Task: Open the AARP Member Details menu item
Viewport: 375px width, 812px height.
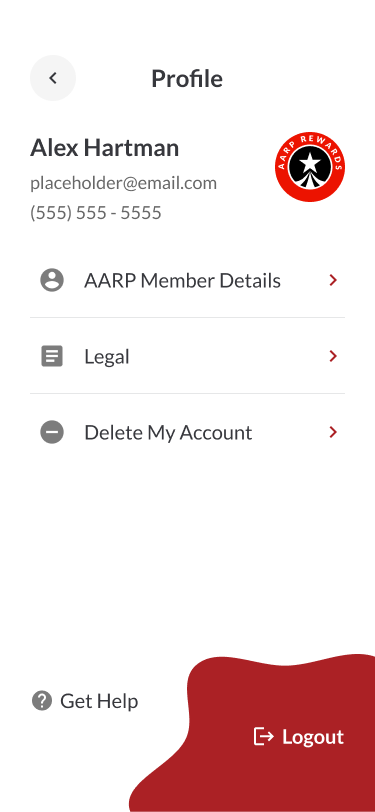Action: click(x=188, y=280)
